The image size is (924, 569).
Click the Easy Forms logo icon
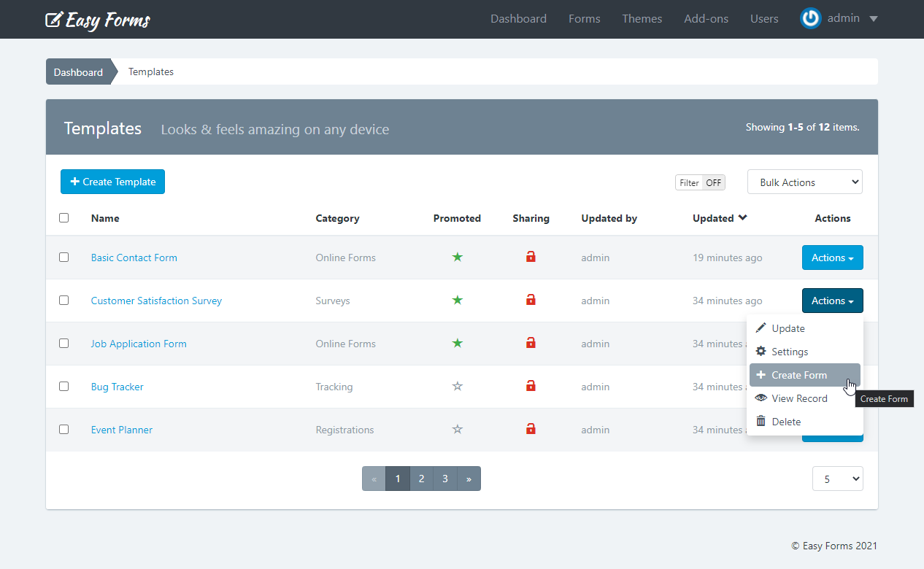tap(55, 20)
